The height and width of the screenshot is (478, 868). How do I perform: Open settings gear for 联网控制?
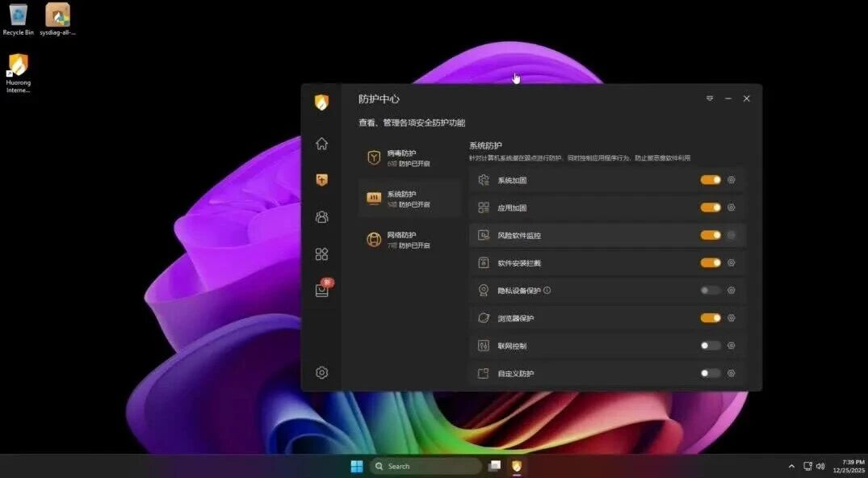(732, 346)
